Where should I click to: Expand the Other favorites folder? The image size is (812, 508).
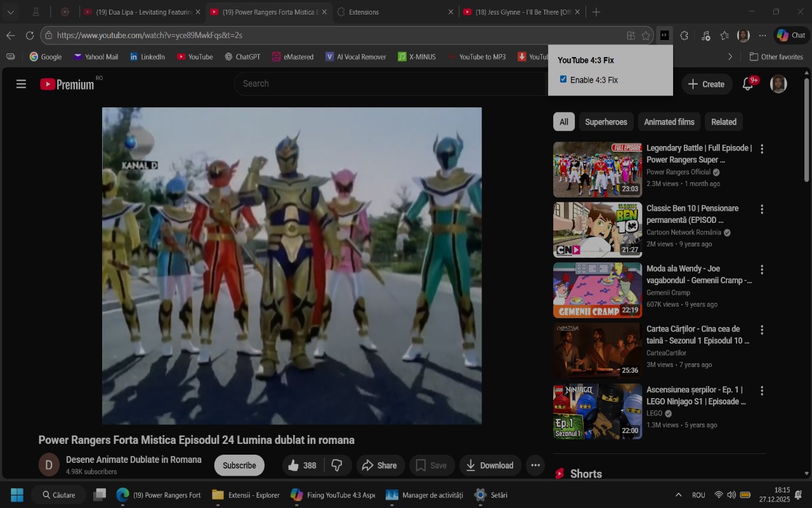point(776,57)
